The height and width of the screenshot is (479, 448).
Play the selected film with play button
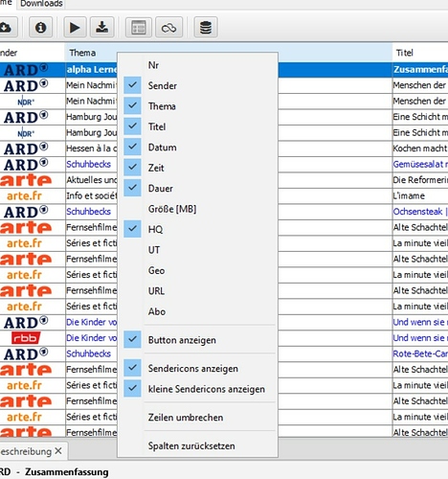[75, 28]
